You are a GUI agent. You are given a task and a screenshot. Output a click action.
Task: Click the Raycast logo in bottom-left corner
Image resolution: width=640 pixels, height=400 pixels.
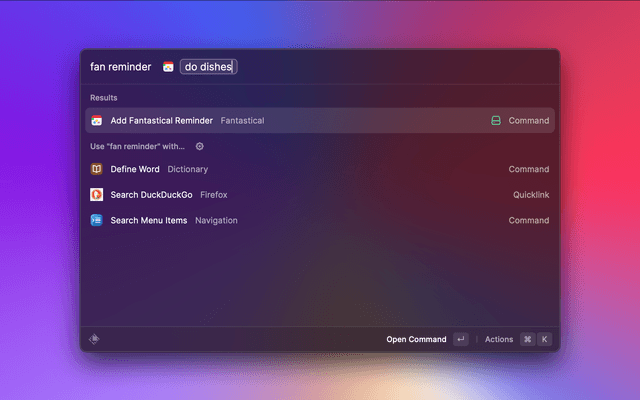point(94,339)
